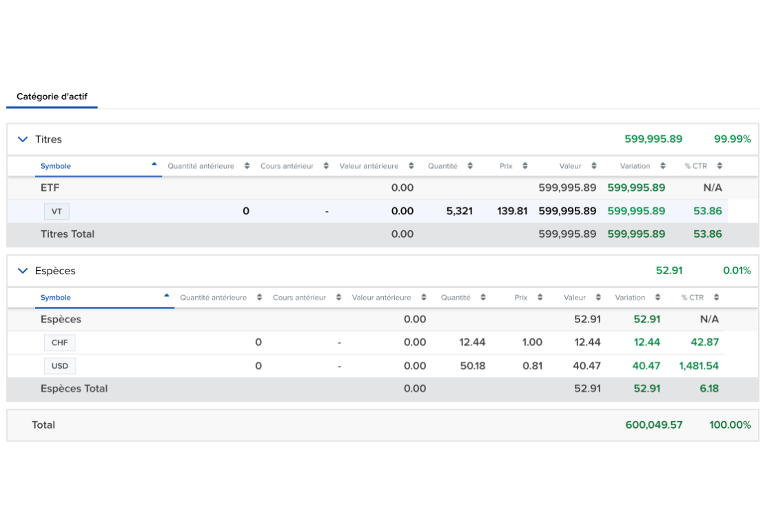Click Espèces column header Variation
This screenshot has height=532, width=765.
(x=630, y=298)
